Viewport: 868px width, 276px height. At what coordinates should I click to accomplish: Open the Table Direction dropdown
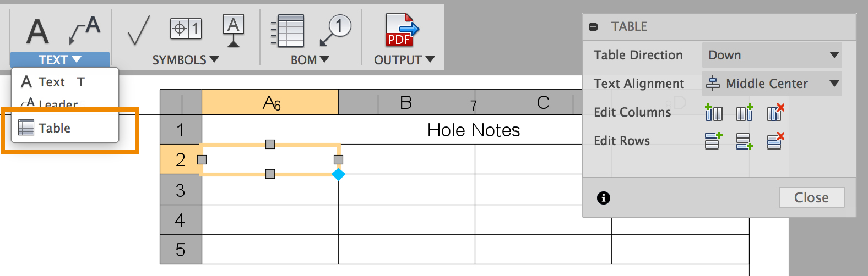point(772,55)
